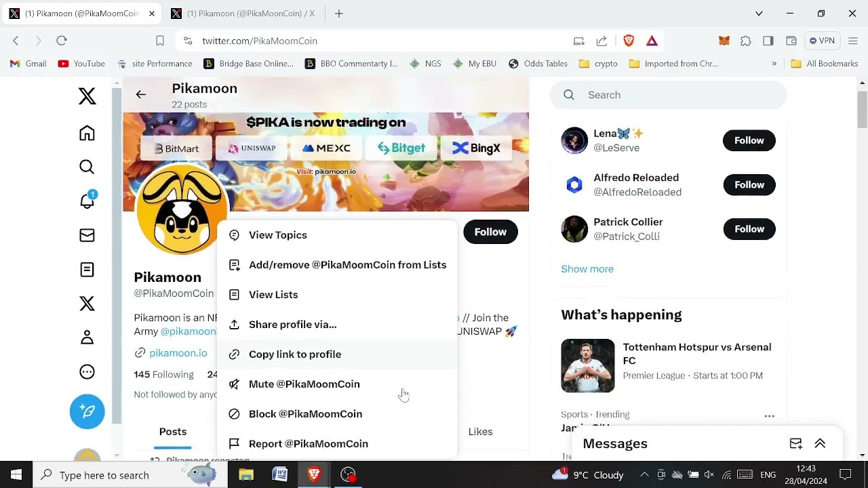The image size is (868, 488).
Task: Choose Add/remove @PikaMoomCoin from Lists
Action: point(337,265)
